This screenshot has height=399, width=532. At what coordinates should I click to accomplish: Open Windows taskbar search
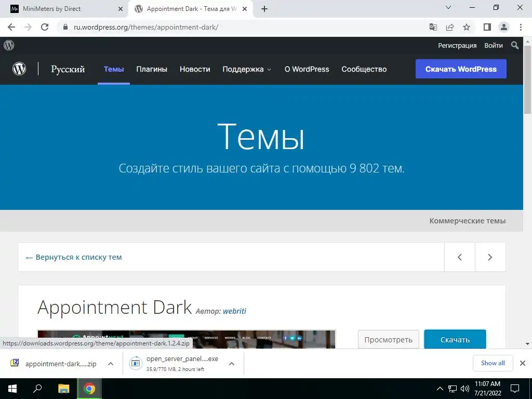pyautogui.click(x=37, y=389)
